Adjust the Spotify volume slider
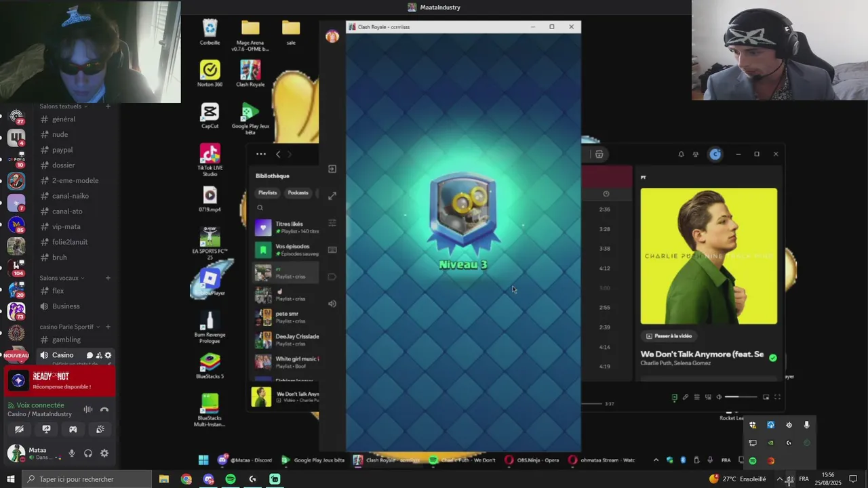The width and height of the screenshot is (868, 488). tap(741, 397)
